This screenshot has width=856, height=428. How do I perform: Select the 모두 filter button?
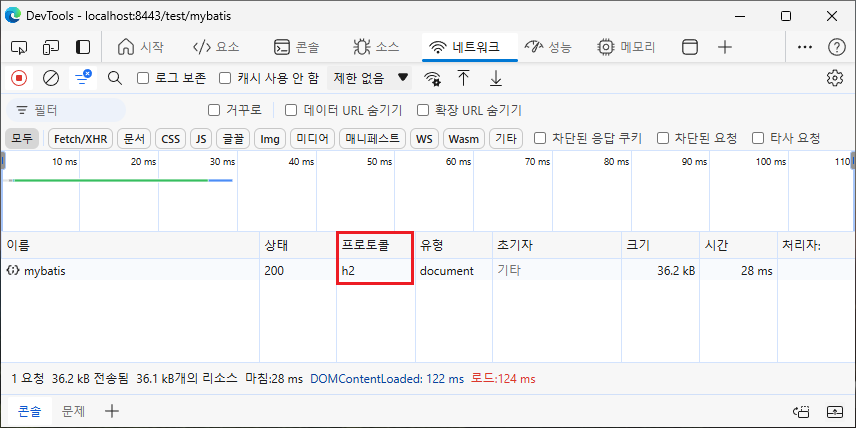click(22, 139)
